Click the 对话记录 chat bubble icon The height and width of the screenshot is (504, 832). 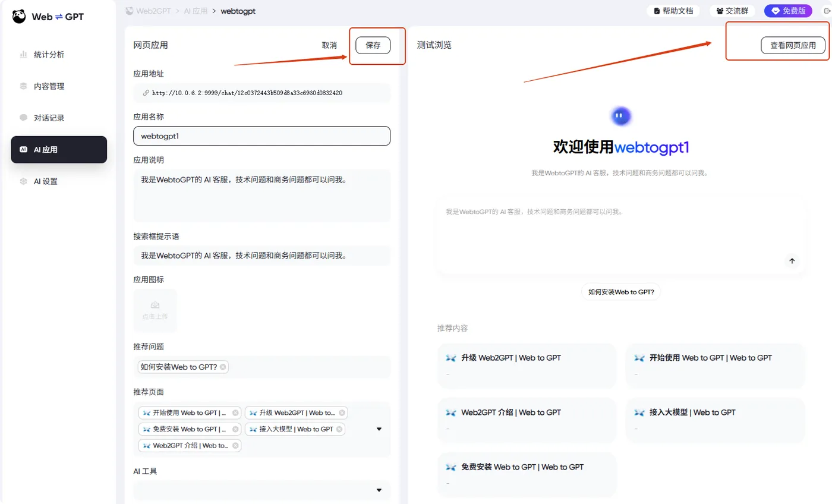[23, 118]
